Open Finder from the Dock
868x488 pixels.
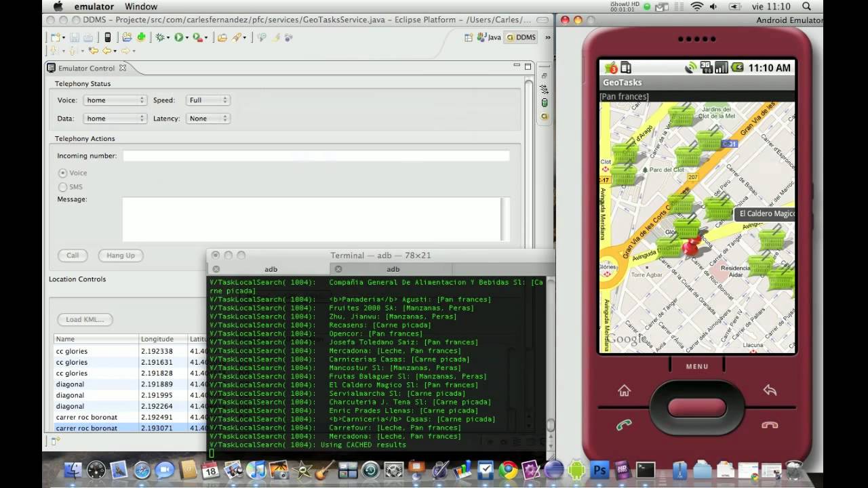[x=73, y=470]
